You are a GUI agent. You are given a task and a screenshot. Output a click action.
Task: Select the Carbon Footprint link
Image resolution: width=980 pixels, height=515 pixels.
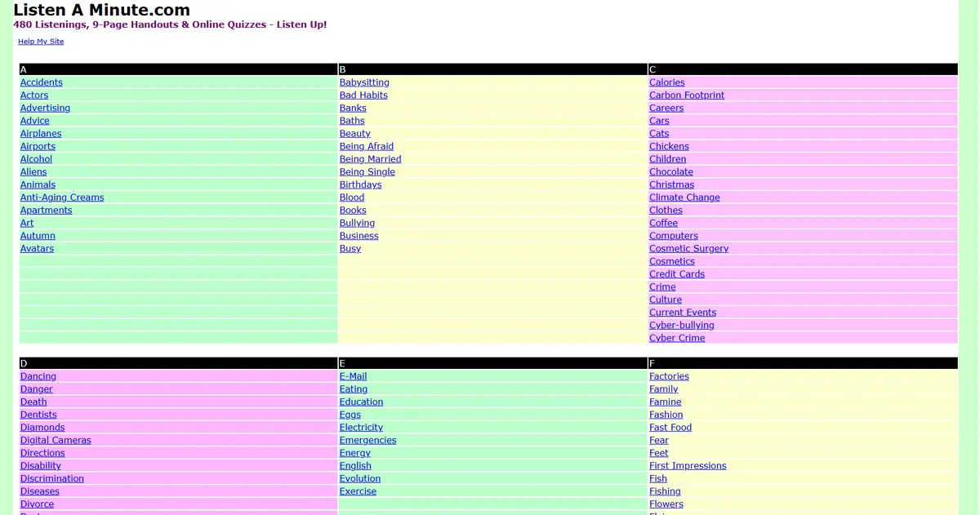coord(686,95)
